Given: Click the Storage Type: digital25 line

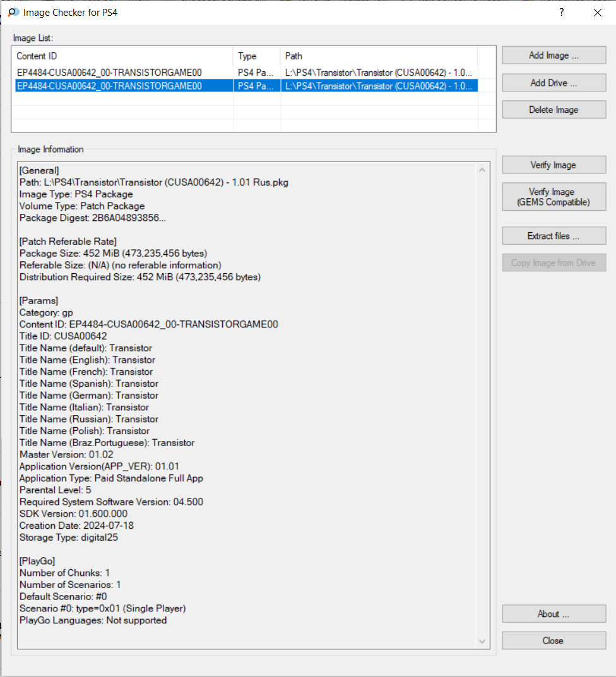Looking at the screenshot, I should click(69, 537).
